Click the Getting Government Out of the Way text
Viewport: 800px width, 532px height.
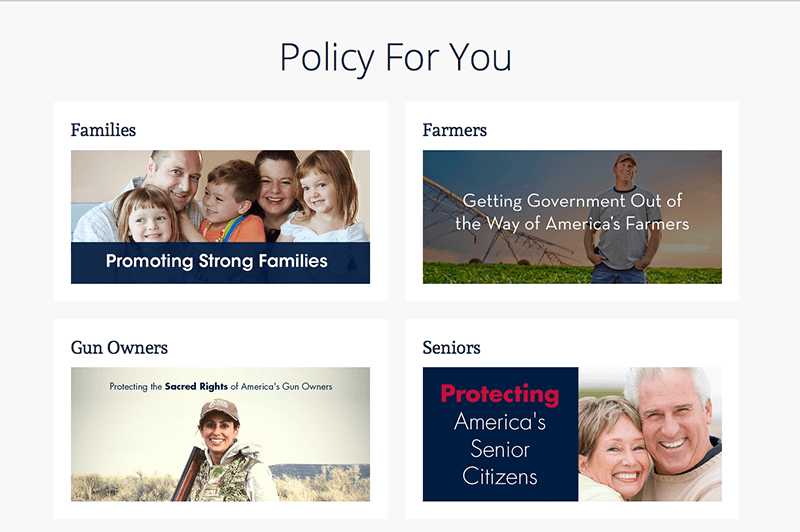[572, 212]
